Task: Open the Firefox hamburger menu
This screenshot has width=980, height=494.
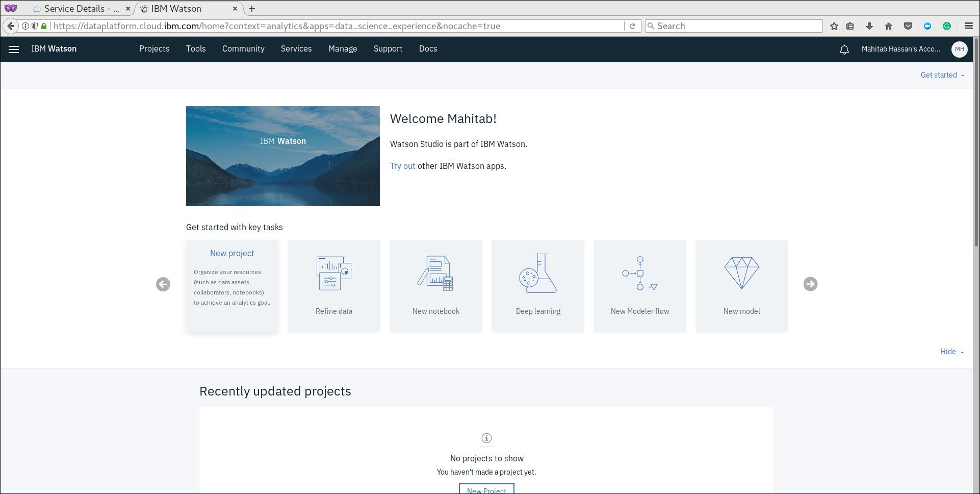Action: tap(969, 26)
